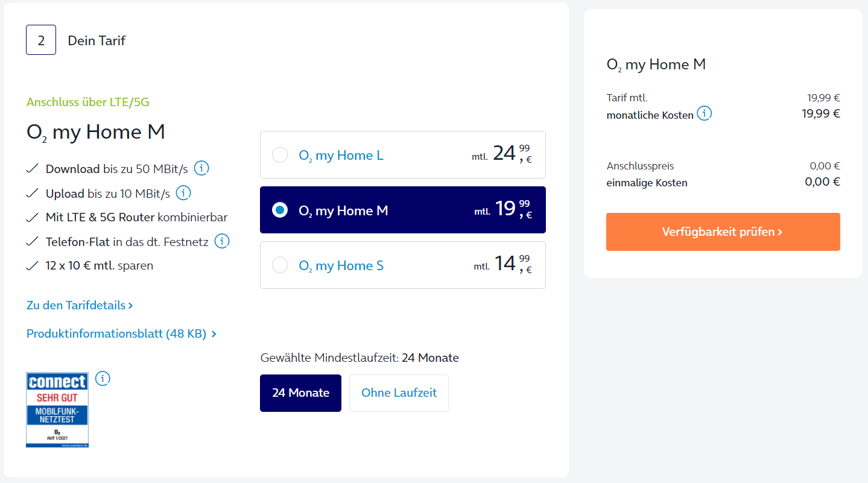The width and height of the screenshot is (868, 483).
Task: Select the O2 my Home L radio
Action: click(280, 155)
